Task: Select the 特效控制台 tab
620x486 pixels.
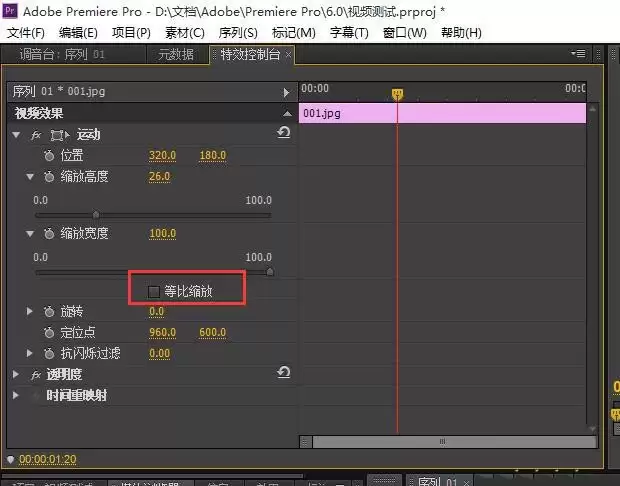Action: (x=250, y=54)
